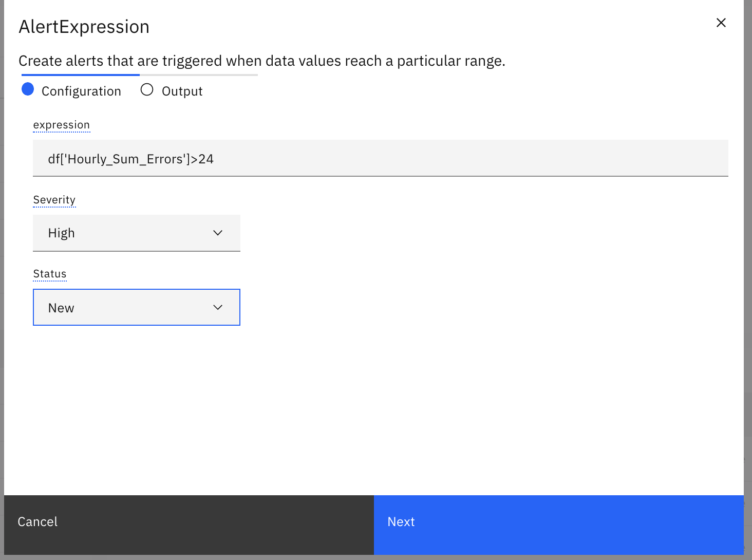Click the AlertExpression dialog title
The image size is (752, 560).
click(84, 27)
